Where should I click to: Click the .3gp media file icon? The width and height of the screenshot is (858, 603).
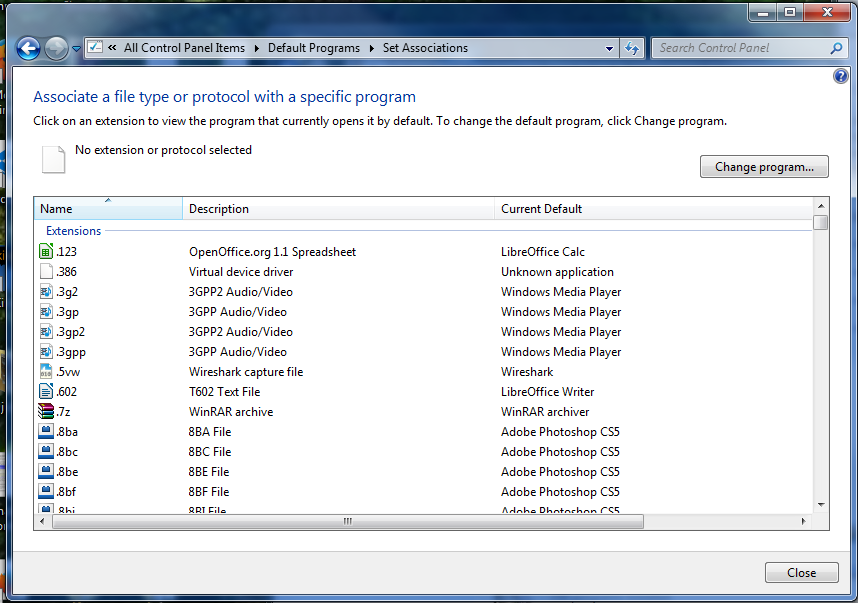tap(46, 312)
